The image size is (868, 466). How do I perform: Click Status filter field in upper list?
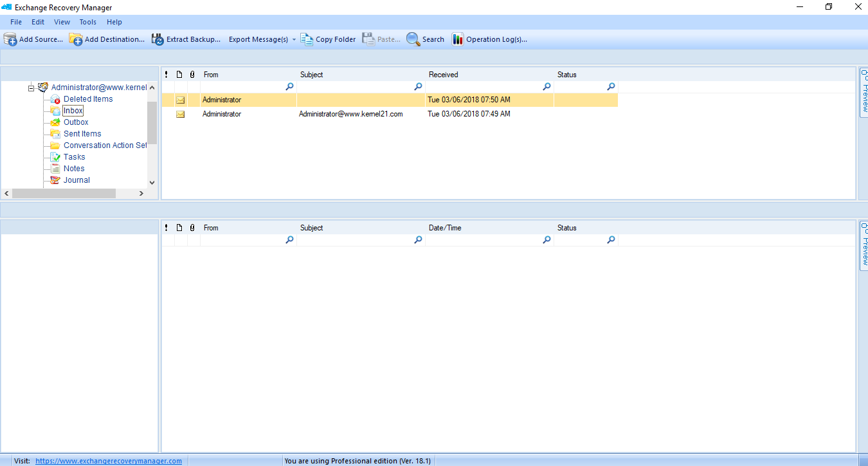pos(586,86)
